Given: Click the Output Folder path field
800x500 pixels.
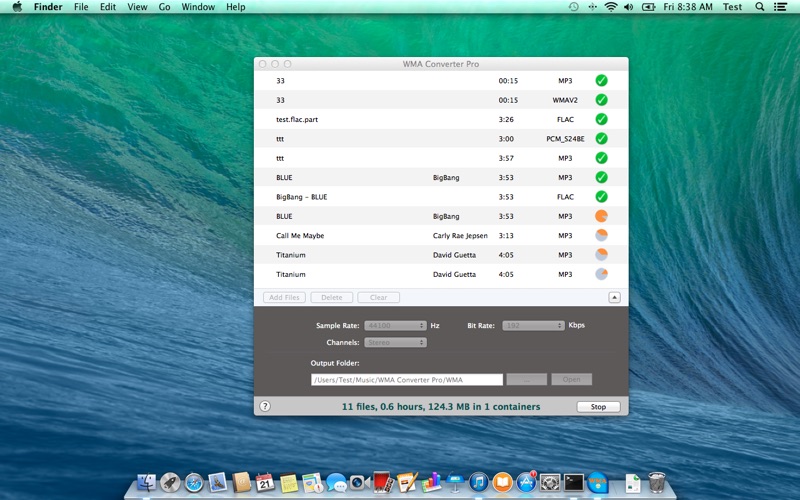Looking at the screenshot, I should [407, 380].
